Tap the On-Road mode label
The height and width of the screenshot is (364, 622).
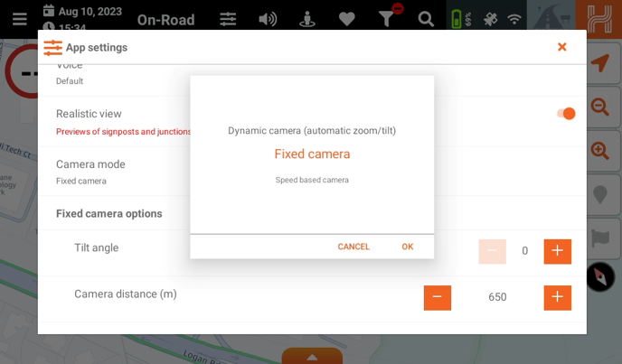click(165, 20)
